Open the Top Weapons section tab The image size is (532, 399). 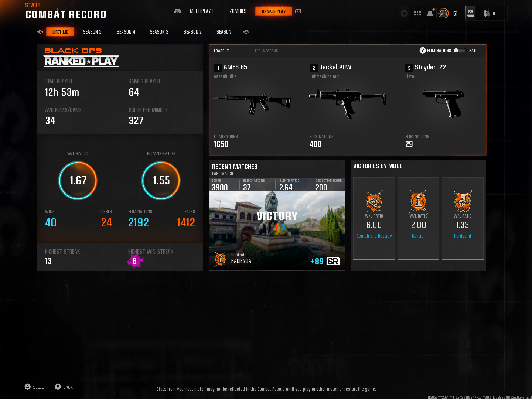pyautogui.click(x=266, y=51)
